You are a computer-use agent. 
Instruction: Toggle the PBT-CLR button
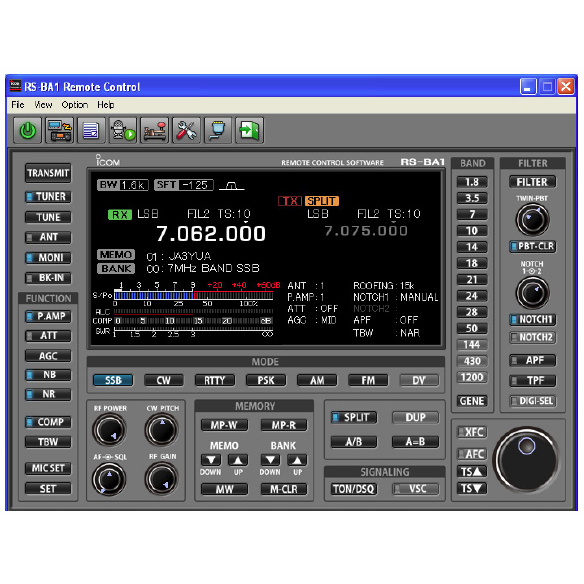coord(533,246)
